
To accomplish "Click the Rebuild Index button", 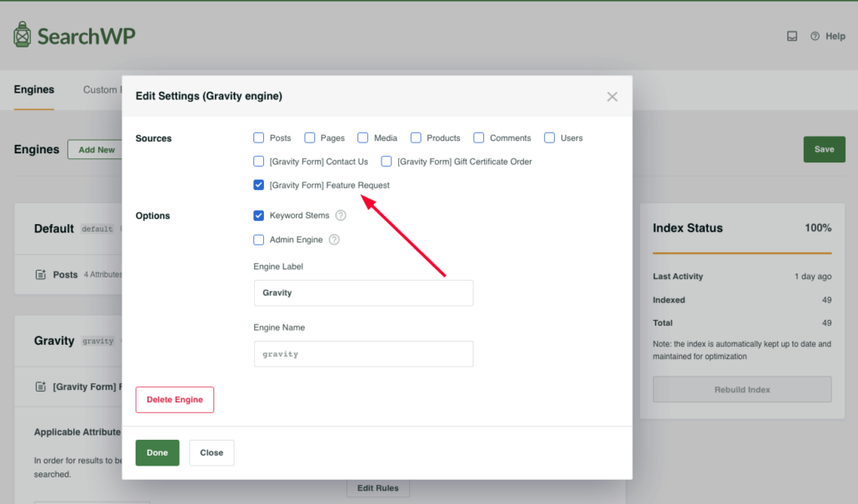I will [742, 390].
